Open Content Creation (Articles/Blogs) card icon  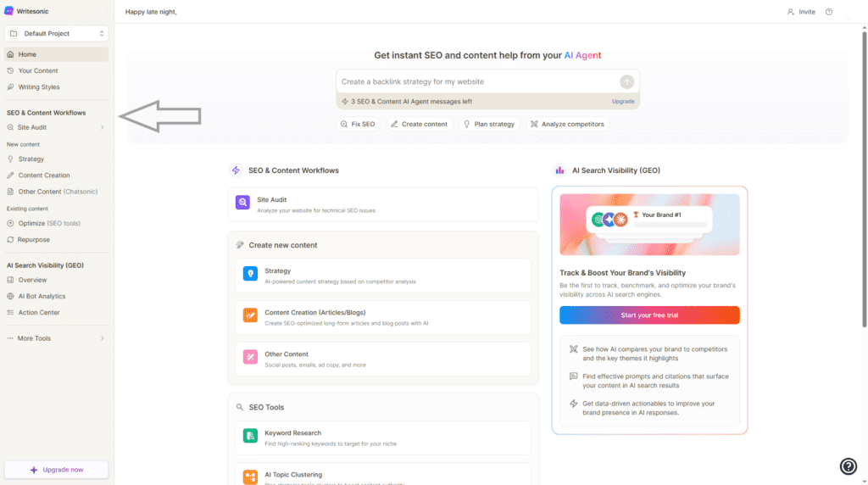[250, 315]
